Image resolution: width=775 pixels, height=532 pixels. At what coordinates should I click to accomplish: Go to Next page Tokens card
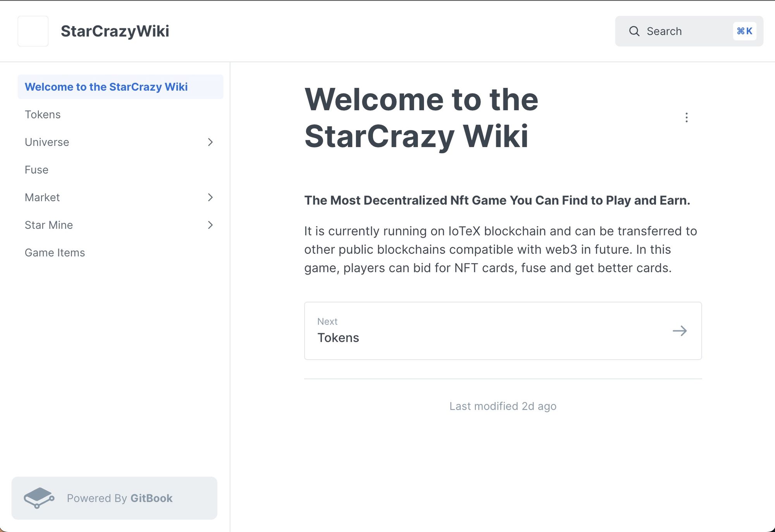click(x=503, y=331)
